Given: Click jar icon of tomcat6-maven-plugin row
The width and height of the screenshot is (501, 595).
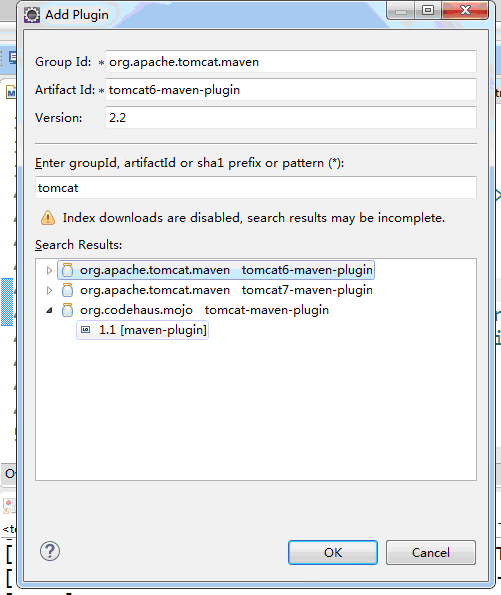Looking at the screenshot, I should [x=67, y=270].
